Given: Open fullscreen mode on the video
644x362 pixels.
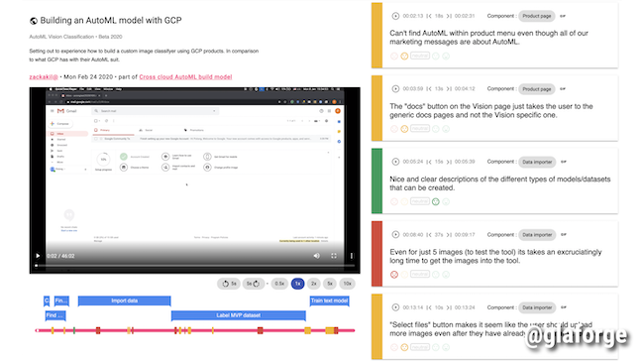Looking at the screenshot, I should 334,256.
